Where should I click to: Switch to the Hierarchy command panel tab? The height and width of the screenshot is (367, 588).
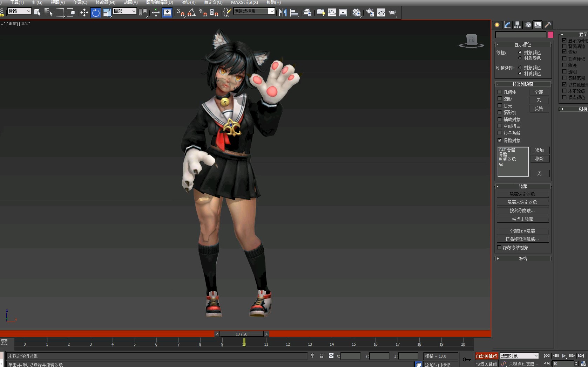coord(517,25)
